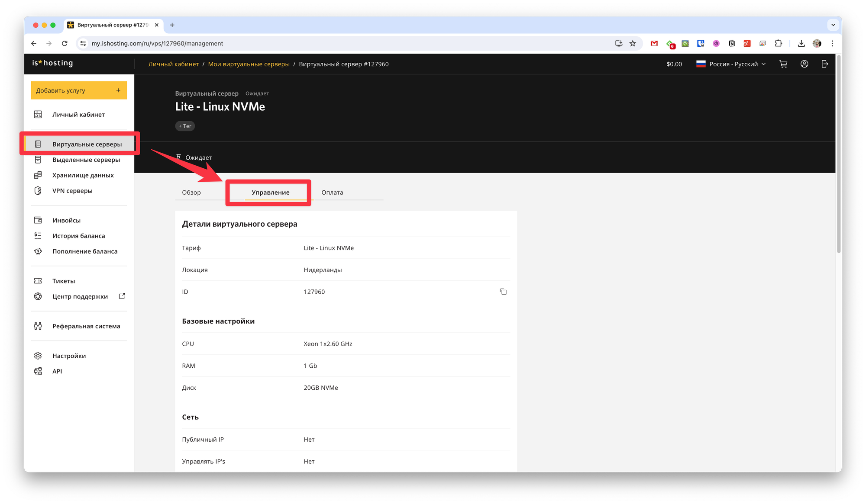Switch to the Обзор tab
Viewport: 866px width, 504px height.
tap(191, 193)
